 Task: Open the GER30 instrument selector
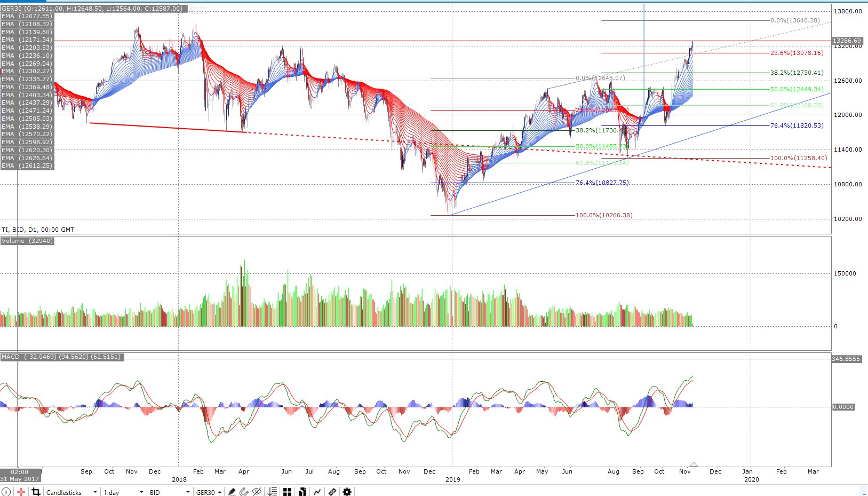click(x=209, y=492)
